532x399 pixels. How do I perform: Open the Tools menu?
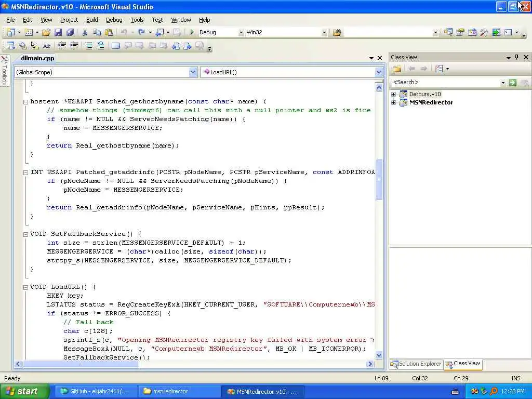click(x=137, y=20)
